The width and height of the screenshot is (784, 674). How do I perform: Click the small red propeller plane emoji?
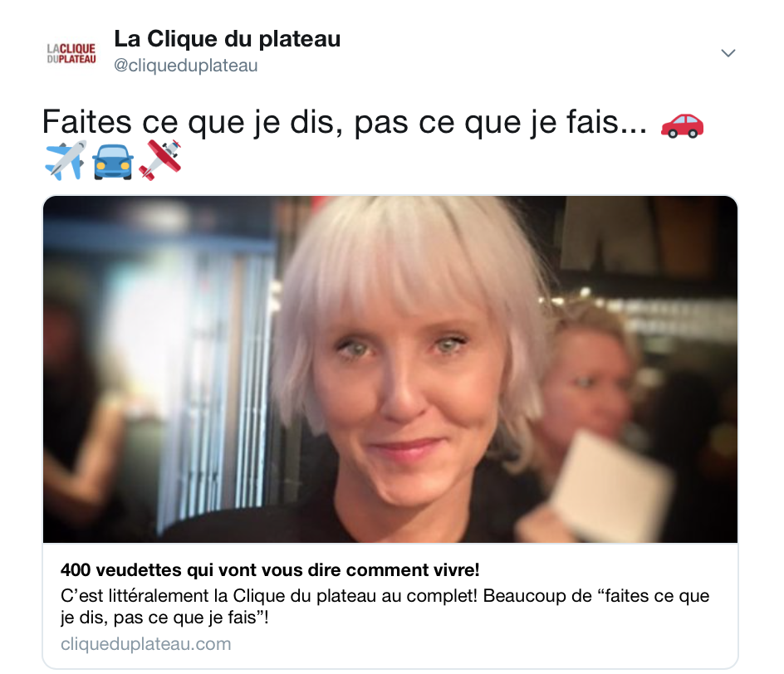point(160,160)
